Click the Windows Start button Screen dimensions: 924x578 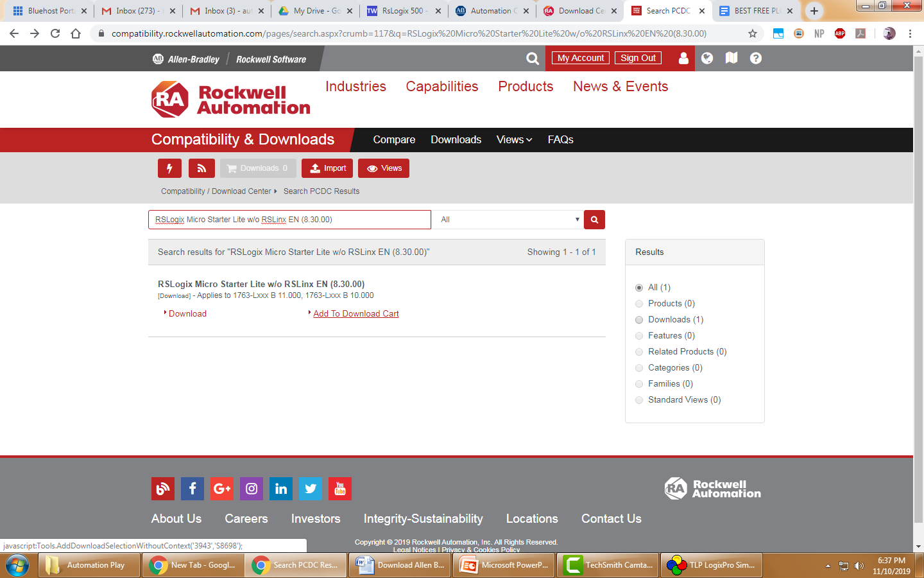click(17, 565)
